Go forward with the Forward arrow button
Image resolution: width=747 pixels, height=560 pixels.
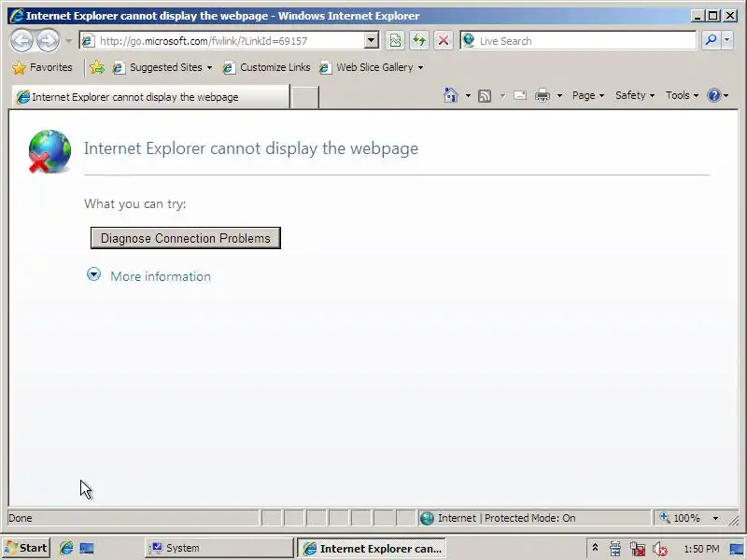[48, 41]
